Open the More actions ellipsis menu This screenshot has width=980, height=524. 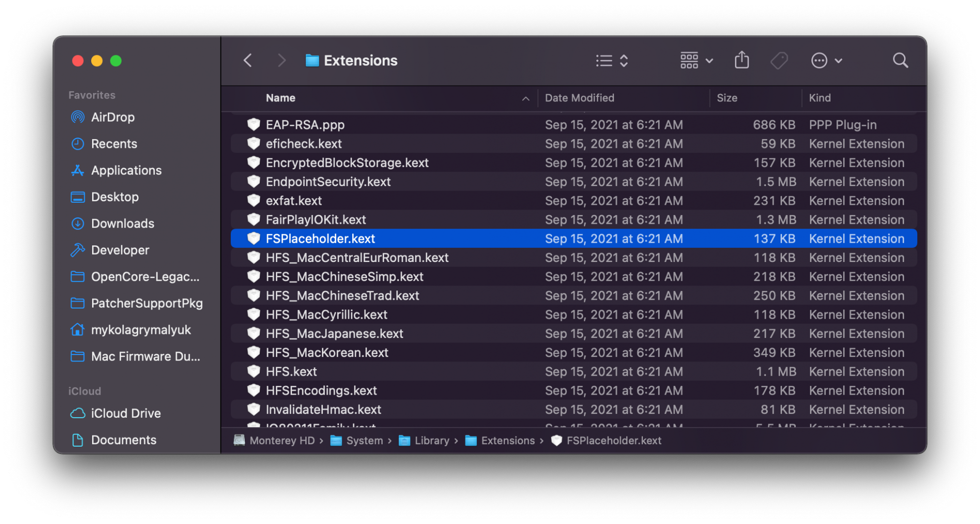point(826,61)
